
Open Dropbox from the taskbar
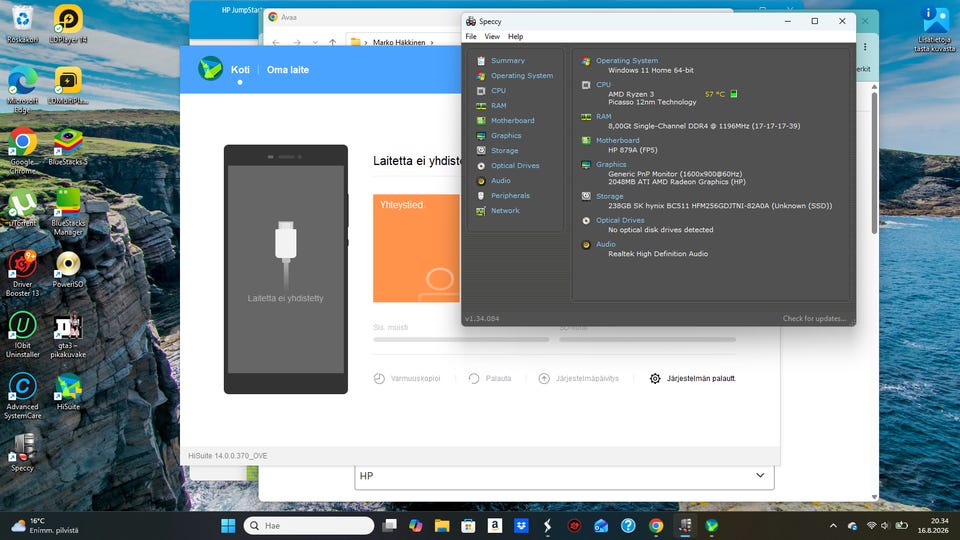point(521,526)
